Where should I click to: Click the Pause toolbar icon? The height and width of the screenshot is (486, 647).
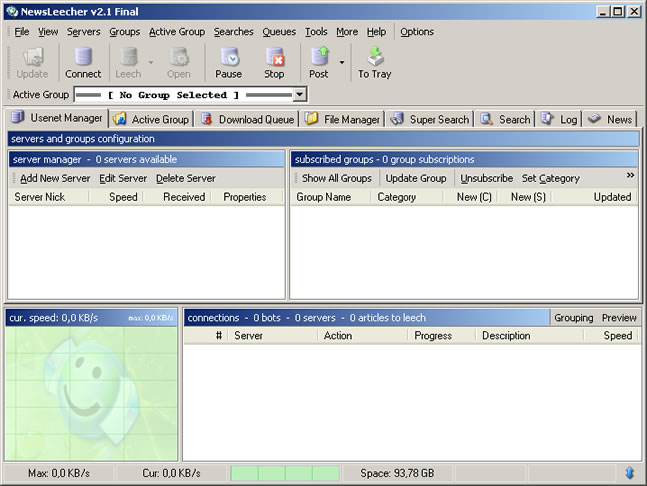[229, 57]
